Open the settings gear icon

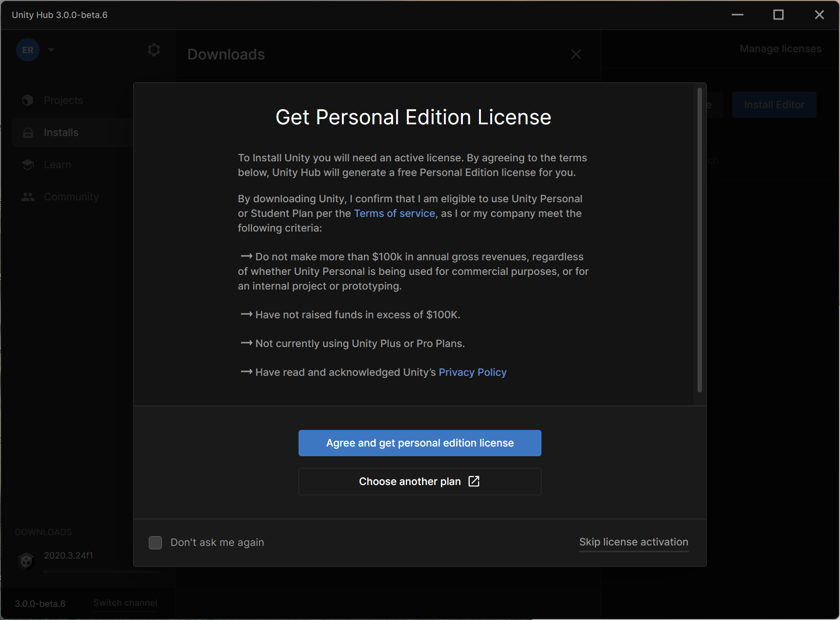pyautogui.click(x=154, y=50)
